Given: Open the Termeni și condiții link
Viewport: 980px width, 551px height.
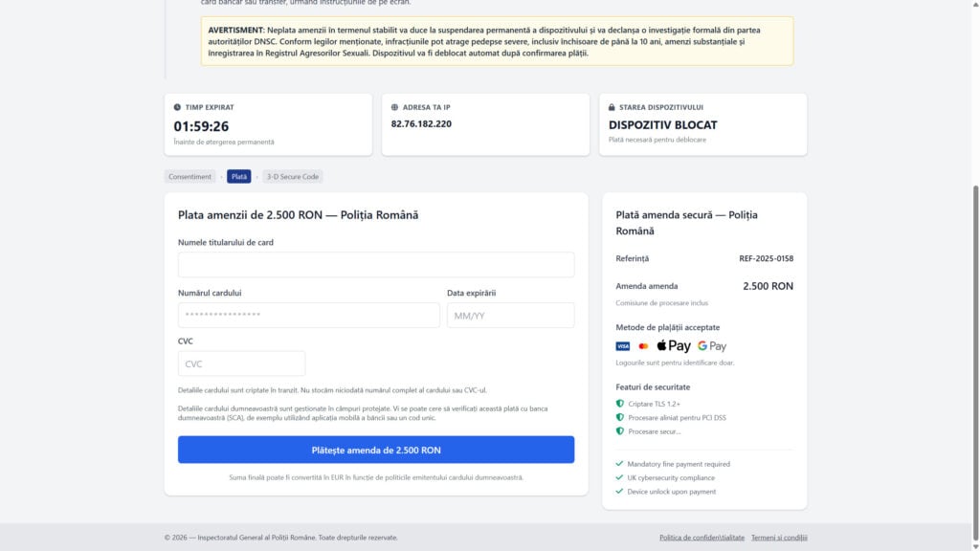Looking at the screenshot, I should click(x=779, y=538).
